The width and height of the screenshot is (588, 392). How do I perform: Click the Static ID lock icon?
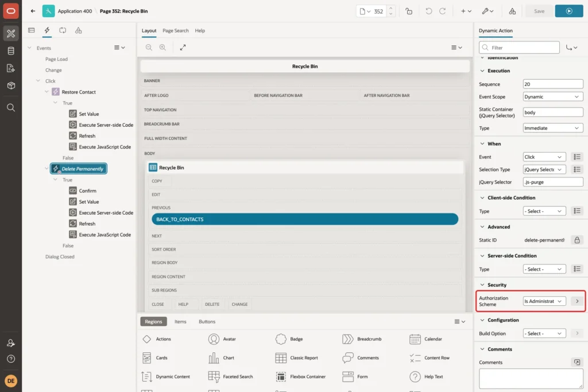pos(577,240)
